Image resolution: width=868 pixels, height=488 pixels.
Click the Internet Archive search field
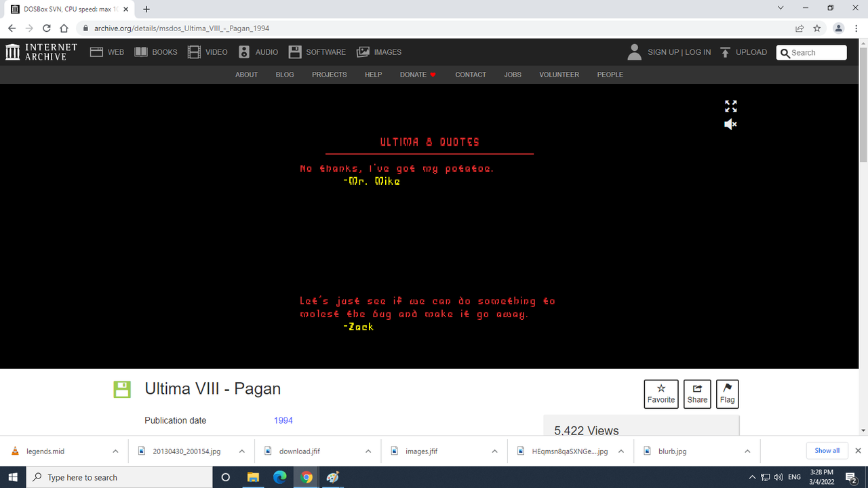point(812,52)
